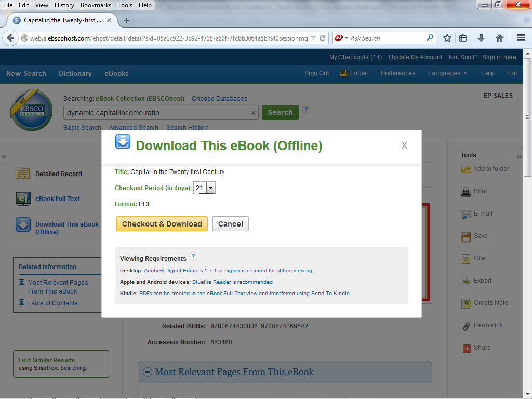Close the download dialog with X
Viewport: 532px width, 399px height.
pyautogui.click(x=404, y=145)
